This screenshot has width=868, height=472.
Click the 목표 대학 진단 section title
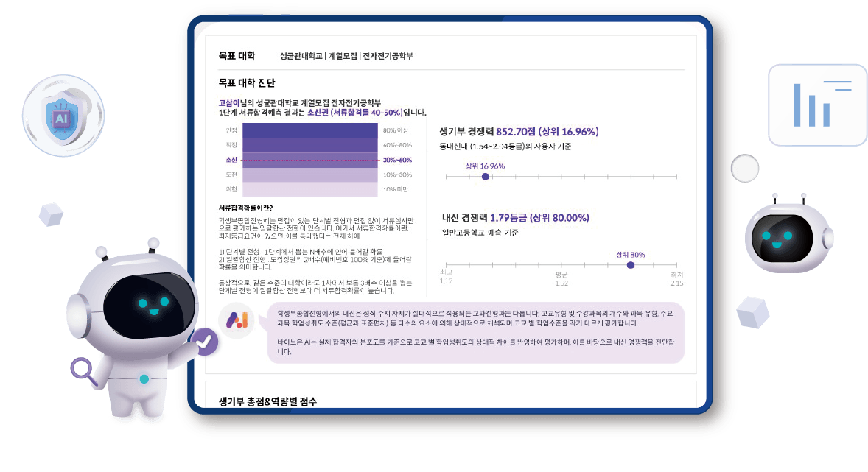coord(247,83)
